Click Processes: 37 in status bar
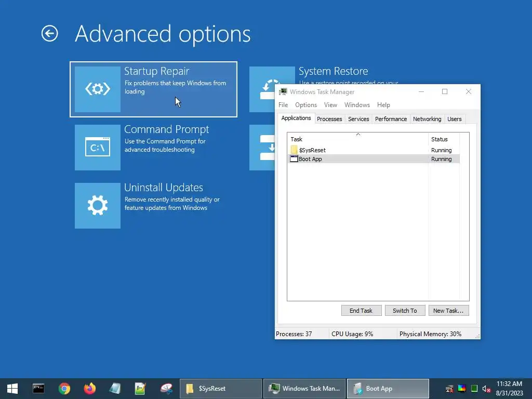The width and height of the screenshot is (532, 399). coord(294,334)
